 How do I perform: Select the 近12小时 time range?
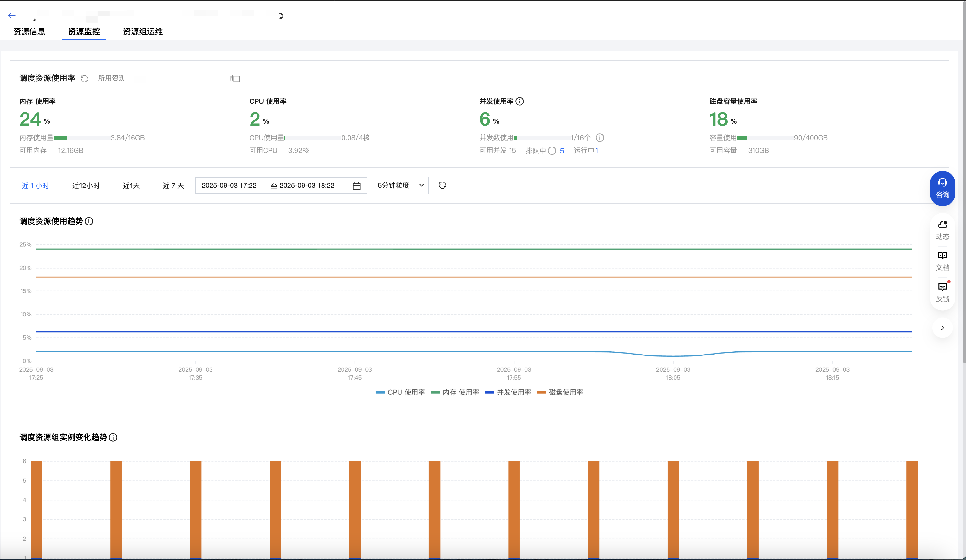[x=86, y=186]
